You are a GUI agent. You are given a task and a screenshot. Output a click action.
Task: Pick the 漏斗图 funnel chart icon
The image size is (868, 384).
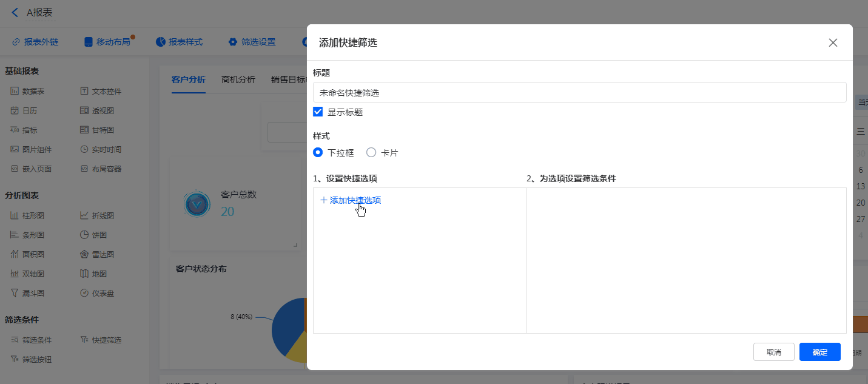click(15, 293)
